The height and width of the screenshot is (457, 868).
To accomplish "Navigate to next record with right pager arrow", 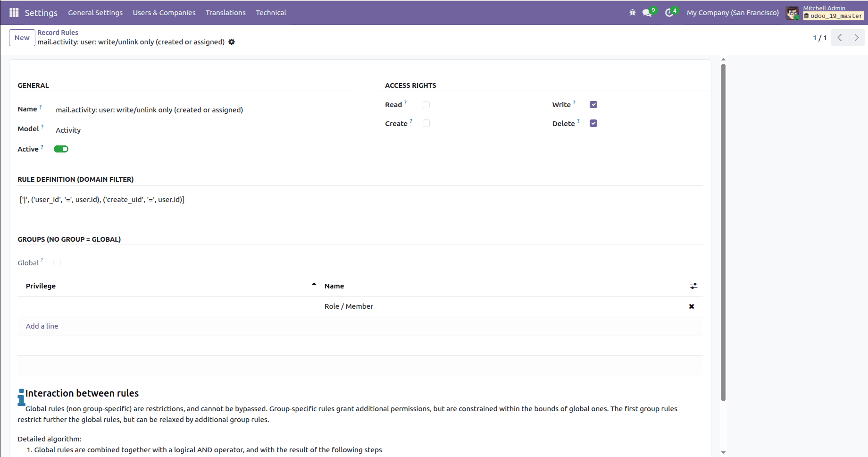I will 856,37.
